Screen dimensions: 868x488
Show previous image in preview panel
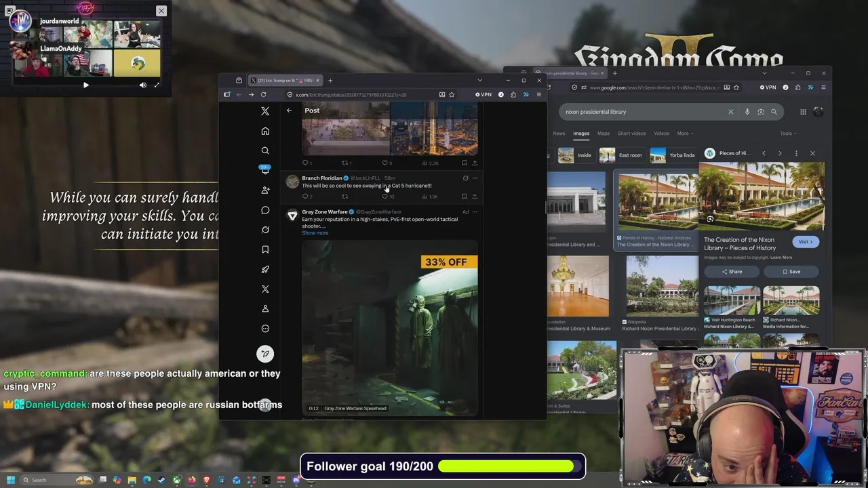(764, 153)
